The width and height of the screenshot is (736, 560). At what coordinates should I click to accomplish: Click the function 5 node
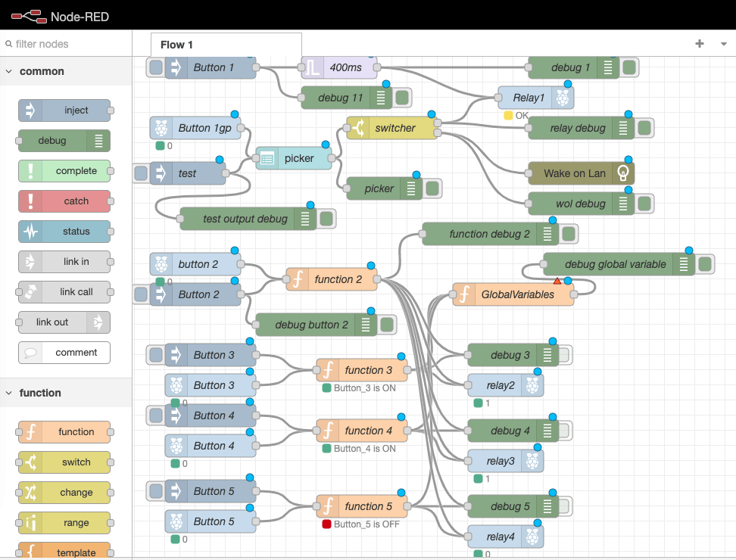point(362,506)
